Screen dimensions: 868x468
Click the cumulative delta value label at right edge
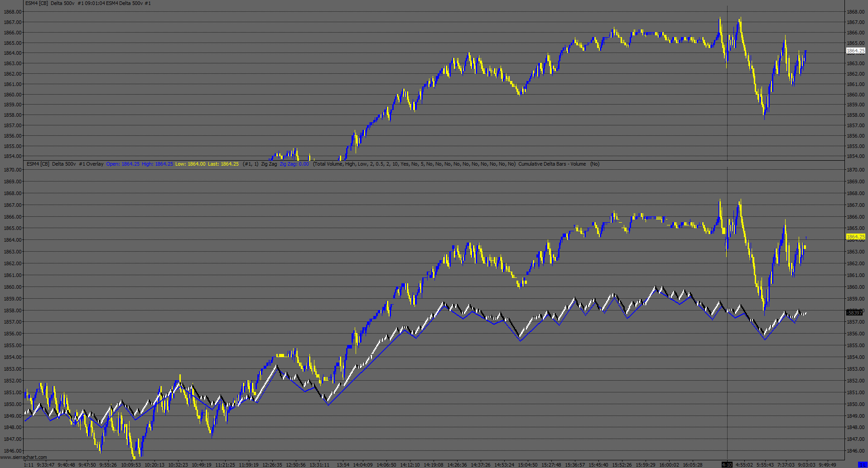[855, 313]
